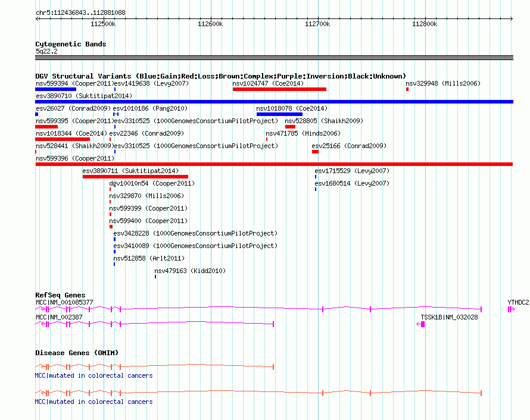Click esv3428228 (1000GenomesConsortiumPilotProject) label
This screenshot has height=420, width=530.
195,233
